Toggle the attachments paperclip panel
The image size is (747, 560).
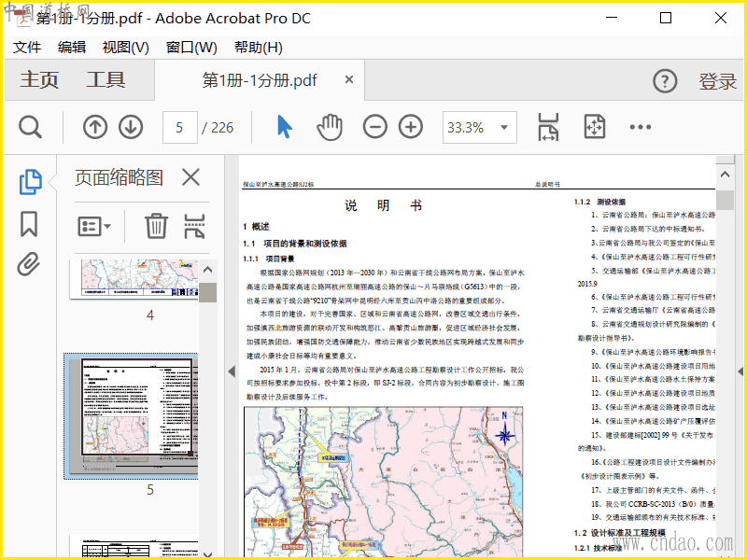point(29,264)
